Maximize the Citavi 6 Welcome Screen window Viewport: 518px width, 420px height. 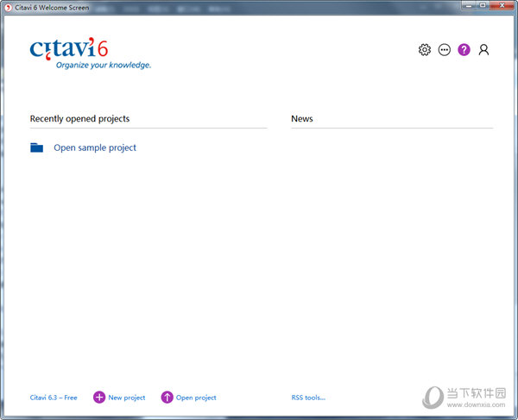[483, 5]
